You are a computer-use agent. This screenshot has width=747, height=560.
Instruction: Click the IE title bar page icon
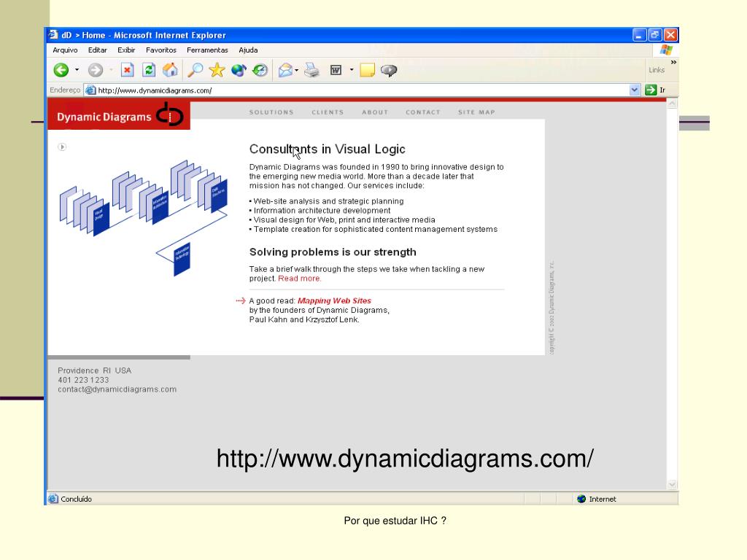(x=53, y=35)
